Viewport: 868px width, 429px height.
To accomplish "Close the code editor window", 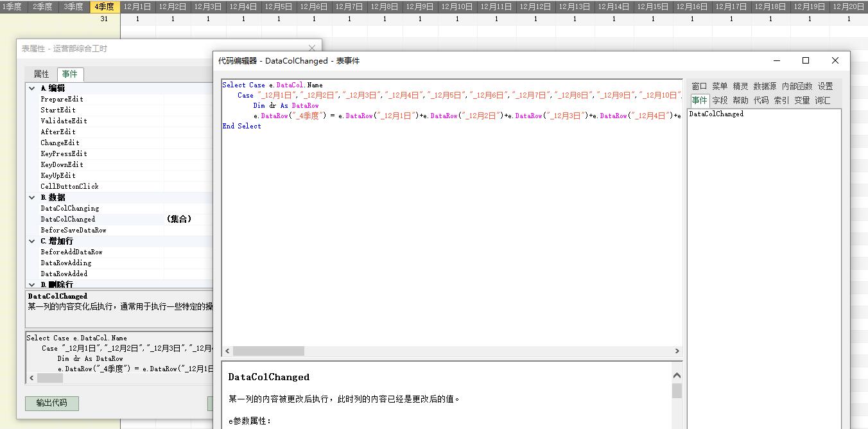I will coord(835,60).
